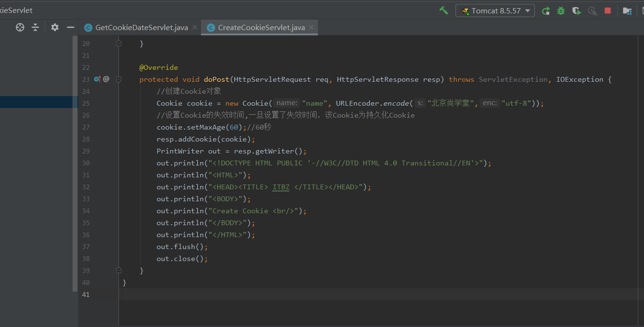Click the "utf-8" string literal
This screenshot has height=327, width=644.
(517, 103)
